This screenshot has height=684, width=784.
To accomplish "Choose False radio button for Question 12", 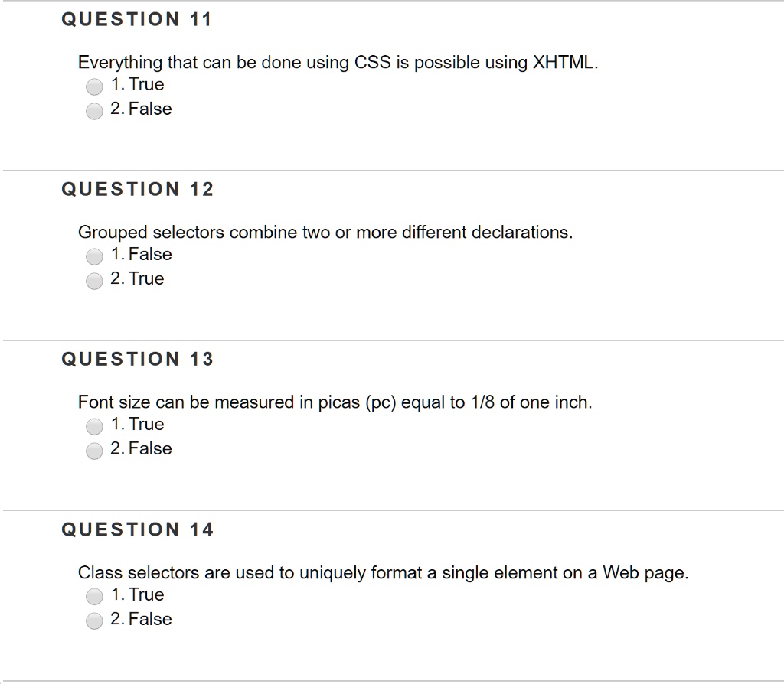I will pyautogui.click(x=94, y=256).
